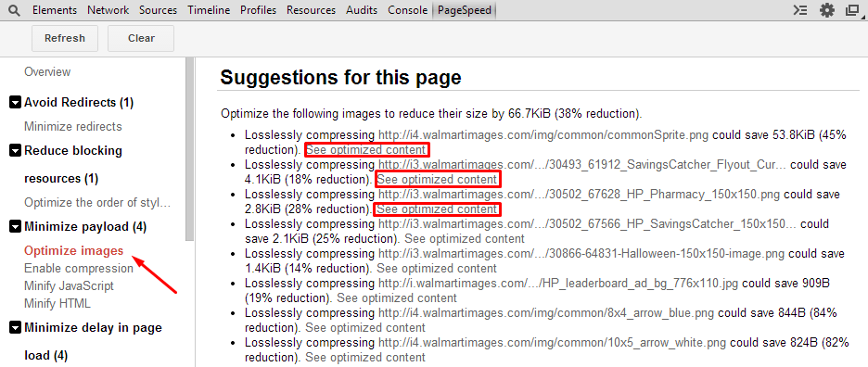
Task: See optimized content for 844B saving
Action: (365, 328)
